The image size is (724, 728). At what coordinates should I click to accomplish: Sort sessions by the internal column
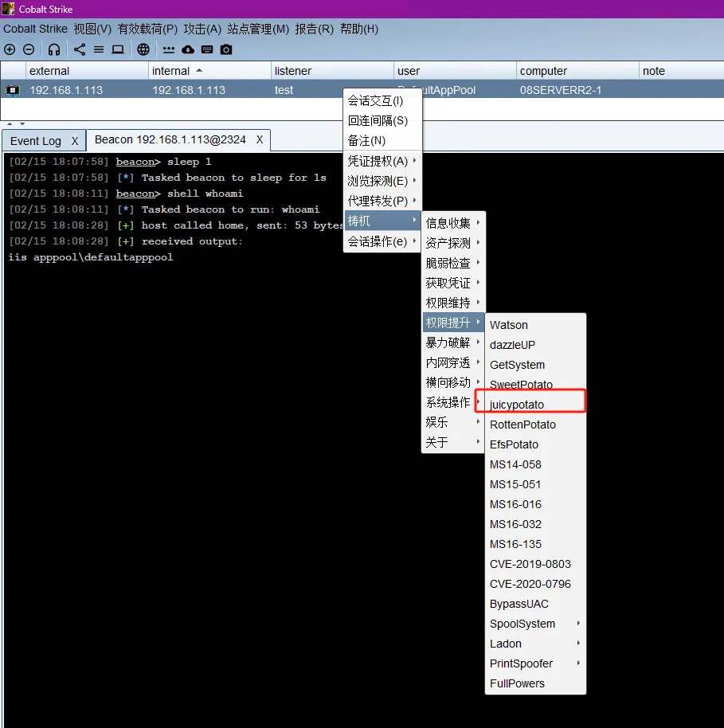pos(209,71)
